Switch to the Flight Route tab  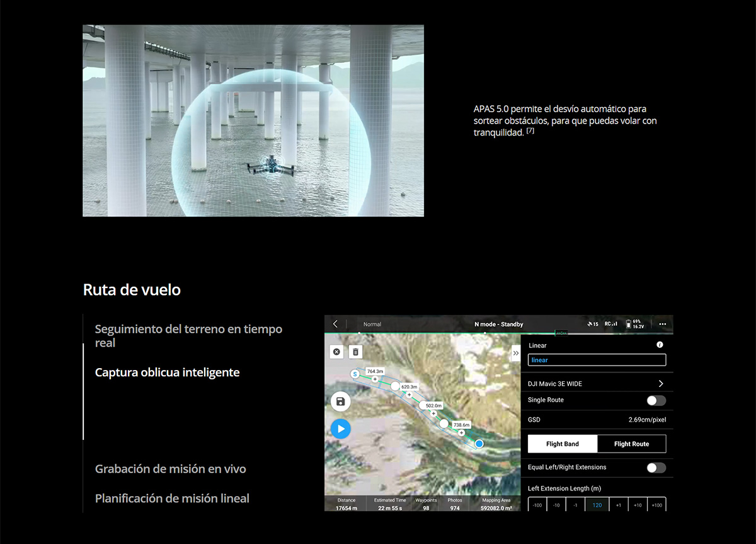click(631, 444)
